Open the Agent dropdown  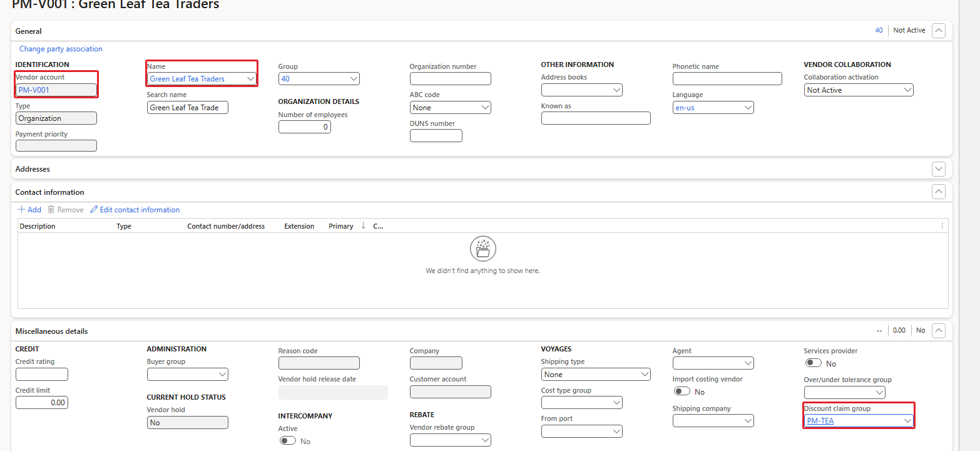(748, 363)
